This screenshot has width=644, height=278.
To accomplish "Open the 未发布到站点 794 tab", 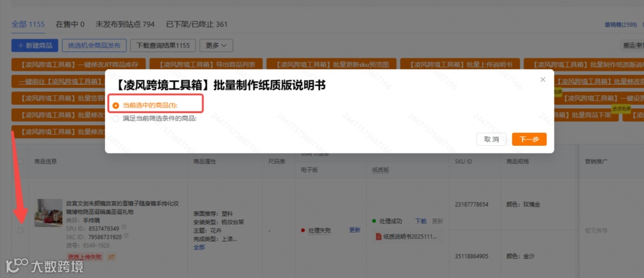I will tap(125, 24).
